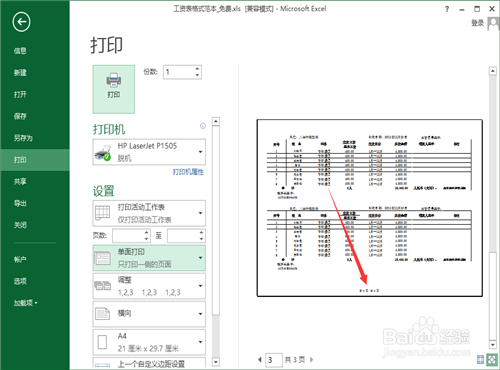500x370 pixels.
Task: Click the HP LaserJet printer icon
Action: (103, 153)
